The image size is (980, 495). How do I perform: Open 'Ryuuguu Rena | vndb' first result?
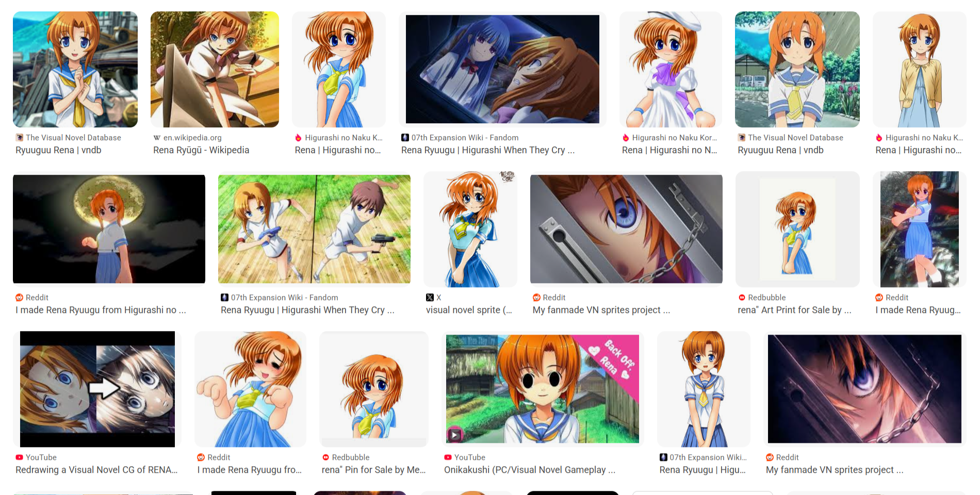point(58,150)
